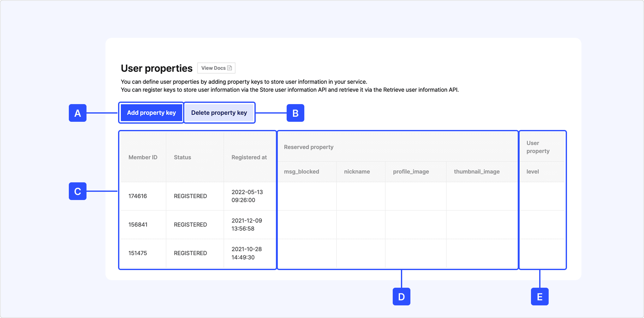
Task: Select the profile_image column header
Action: click(x=411, y=172)
